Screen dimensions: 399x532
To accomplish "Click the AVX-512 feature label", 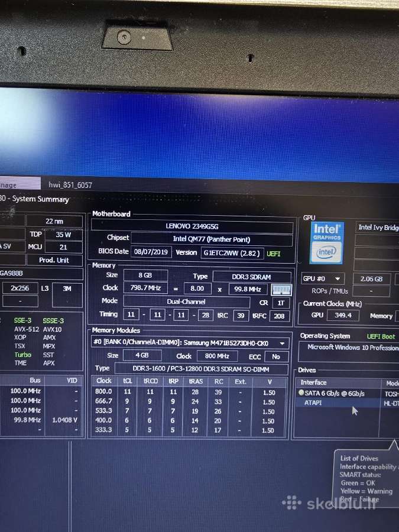I will 27,329.
